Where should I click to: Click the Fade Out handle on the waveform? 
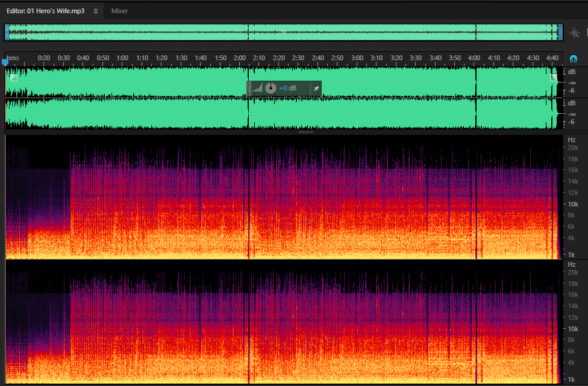[x=554, y=78]
